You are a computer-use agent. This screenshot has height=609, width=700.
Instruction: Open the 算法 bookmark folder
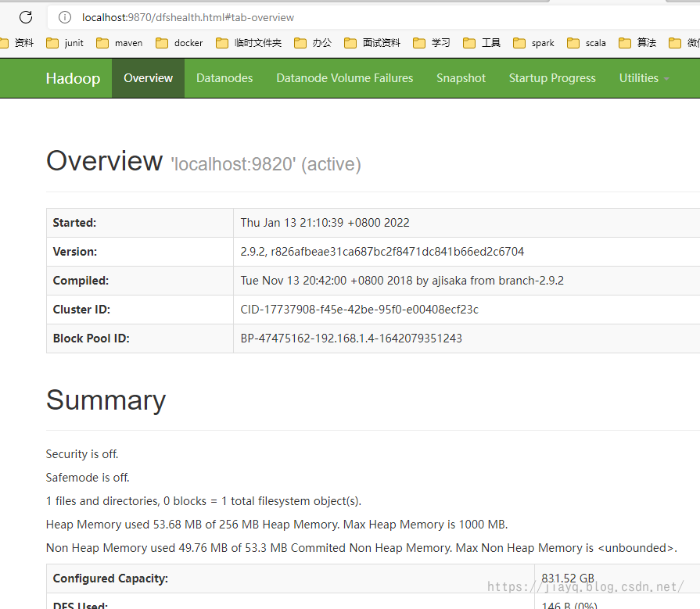click(x=637, y=43)
